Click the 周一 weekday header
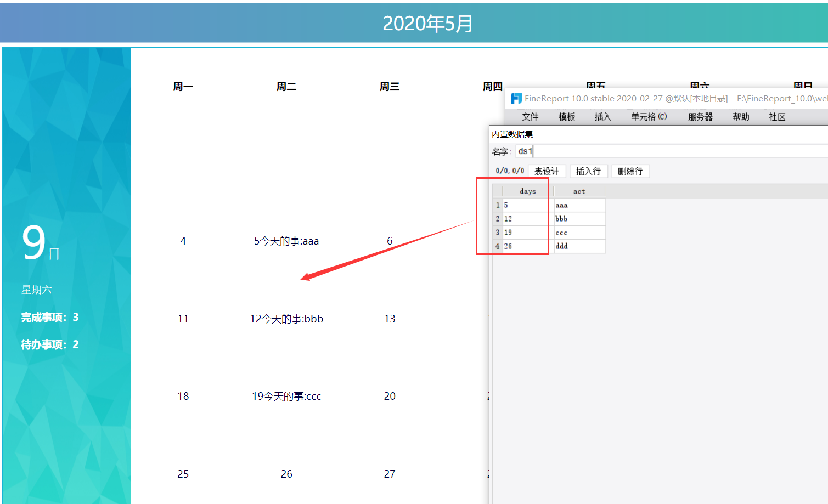The height and width of the screenshot is (504, 828). pos(183,87)
